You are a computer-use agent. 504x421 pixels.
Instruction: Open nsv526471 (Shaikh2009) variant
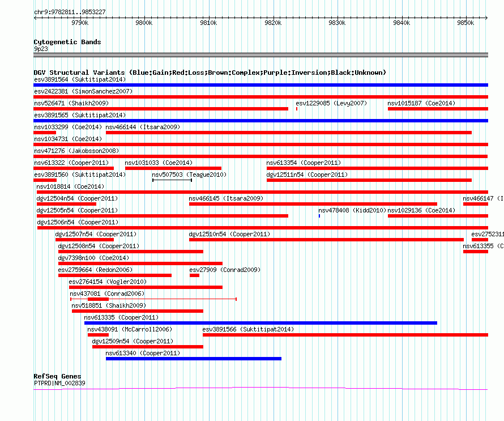71,103
